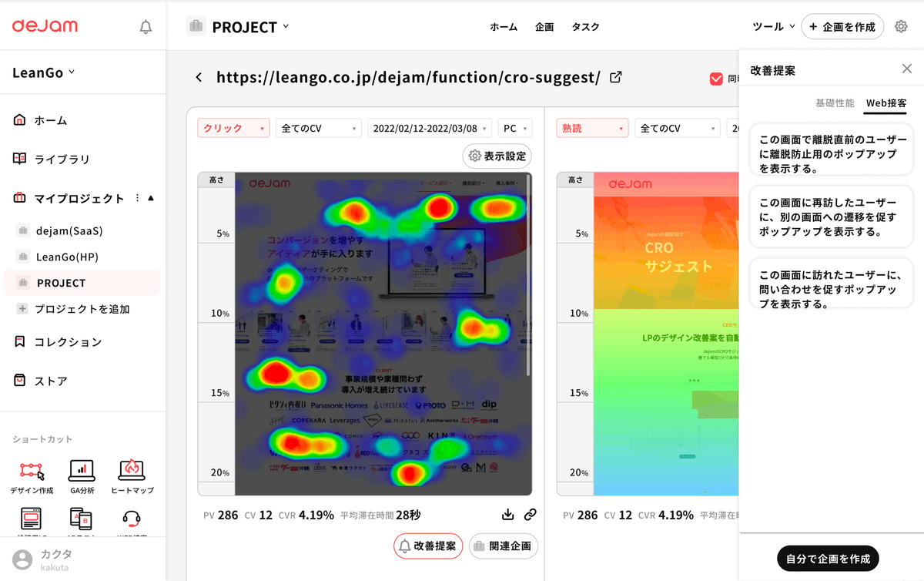Click the PROJECT briefcase icon in header

[196, 26]
